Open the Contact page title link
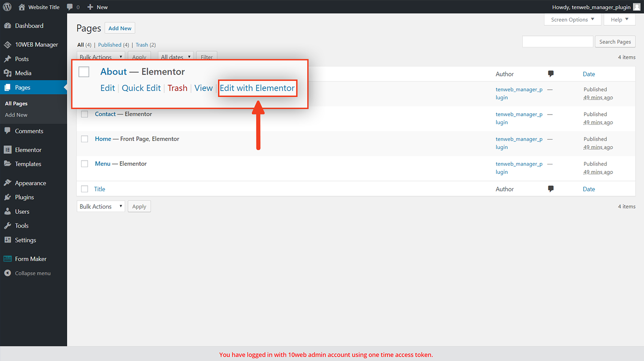 (105, 114)
